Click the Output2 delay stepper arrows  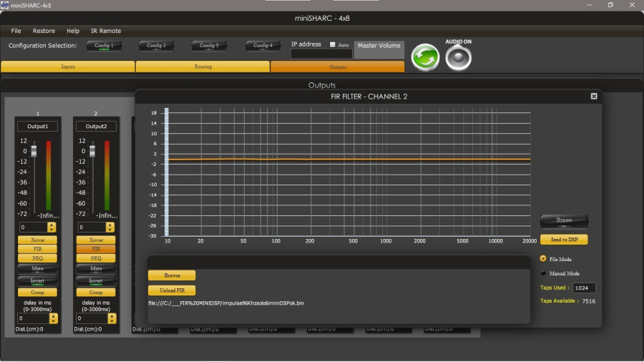coord(112,318)
